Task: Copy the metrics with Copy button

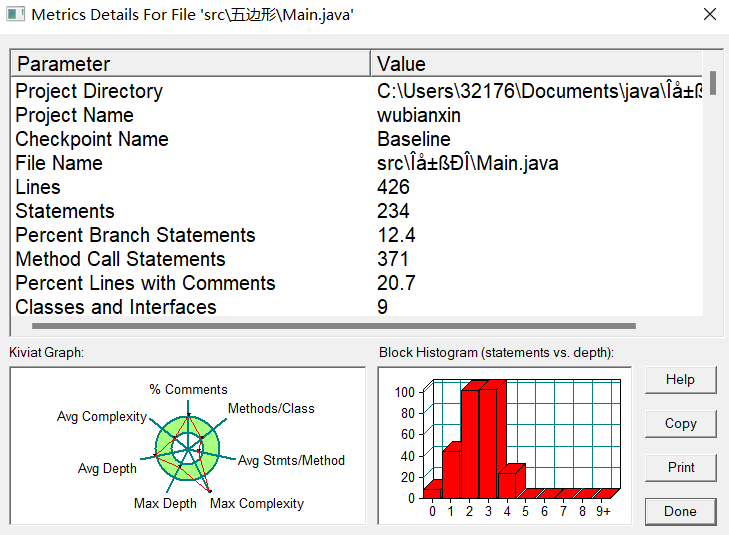Action: click(x=680, y=423)
